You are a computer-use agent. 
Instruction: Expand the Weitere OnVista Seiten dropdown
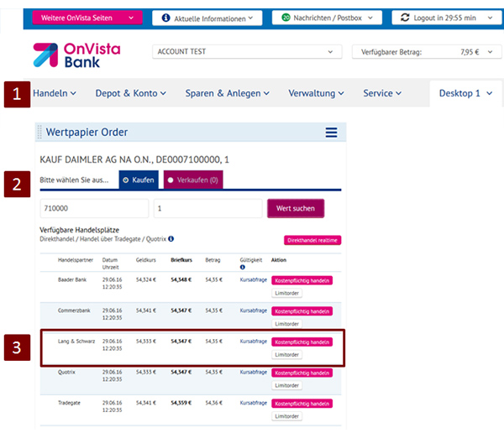point(87,18)
